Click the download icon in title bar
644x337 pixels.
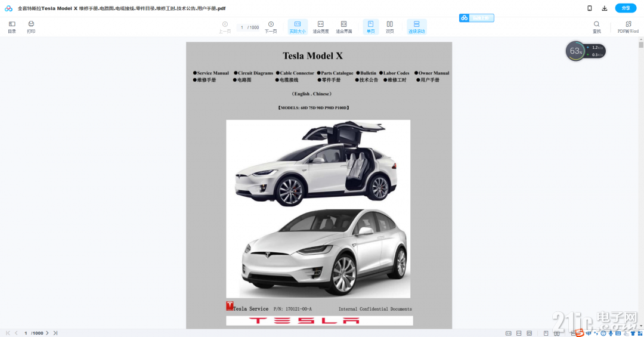[x=605, y=8]
